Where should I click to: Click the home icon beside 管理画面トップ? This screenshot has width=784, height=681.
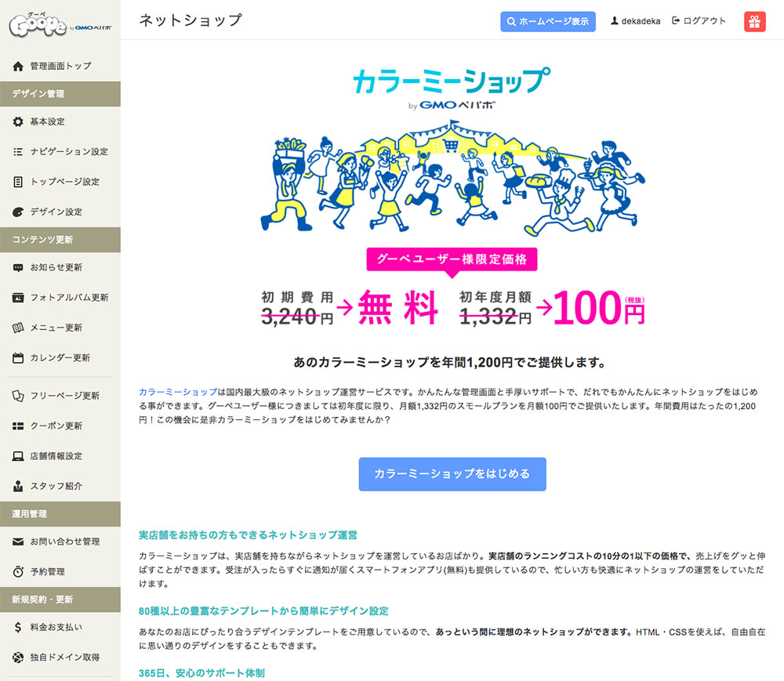click(x=18, y=66)
